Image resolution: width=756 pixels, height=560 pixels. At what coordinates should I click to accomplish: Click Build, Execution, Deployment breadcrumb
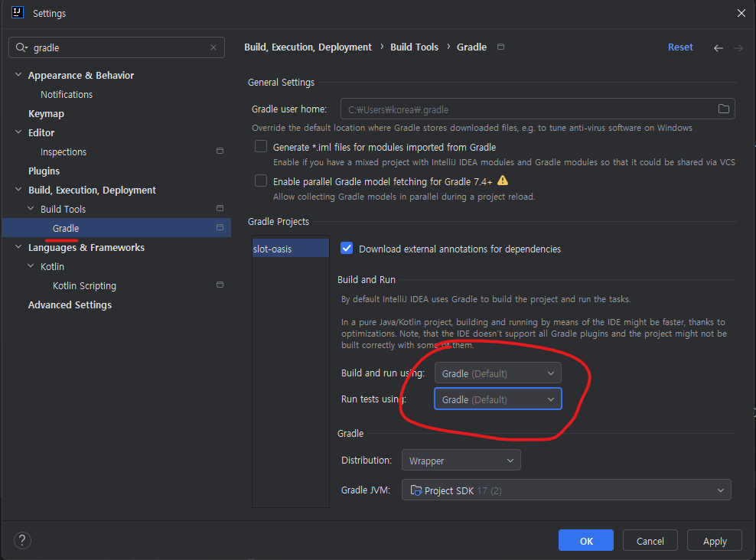click(x=308, y=47)
